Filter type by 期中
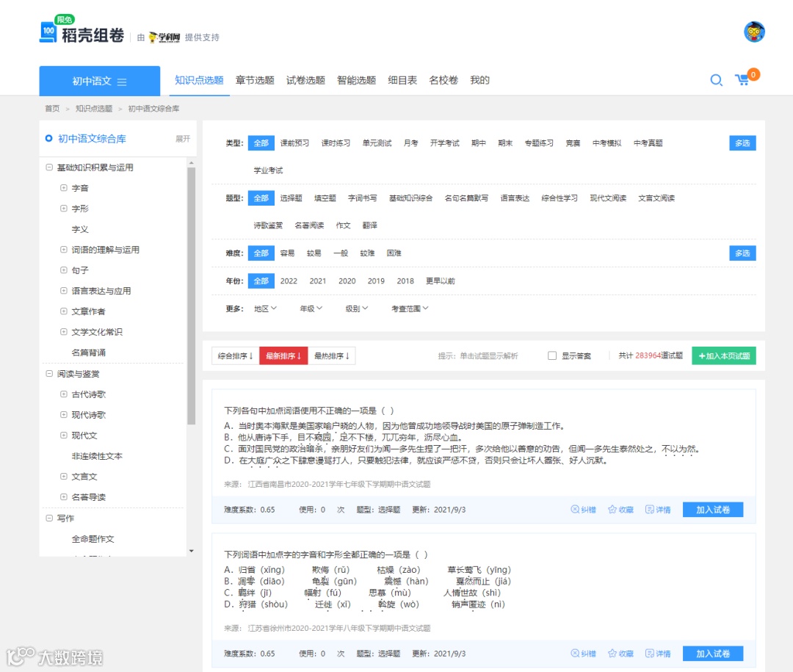Image resolution: width=793 pixels, height=672 pixels. (479, 143)
